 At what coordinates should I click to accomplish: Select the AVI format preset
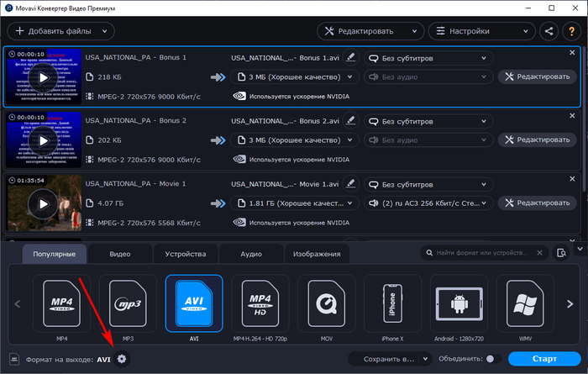[194, 303]
